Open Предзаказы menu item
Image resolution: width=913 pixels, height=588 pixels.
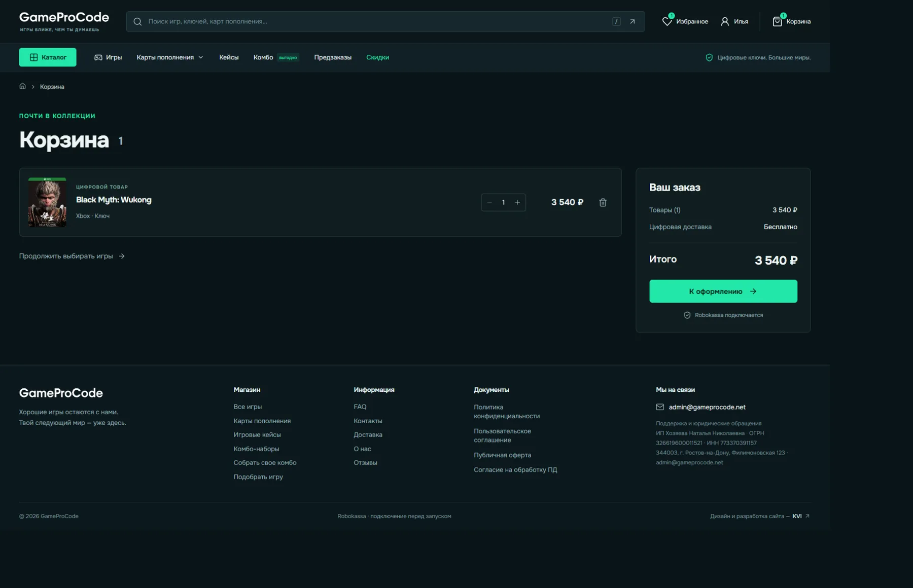pyautogui.click(x=333, y=57)
